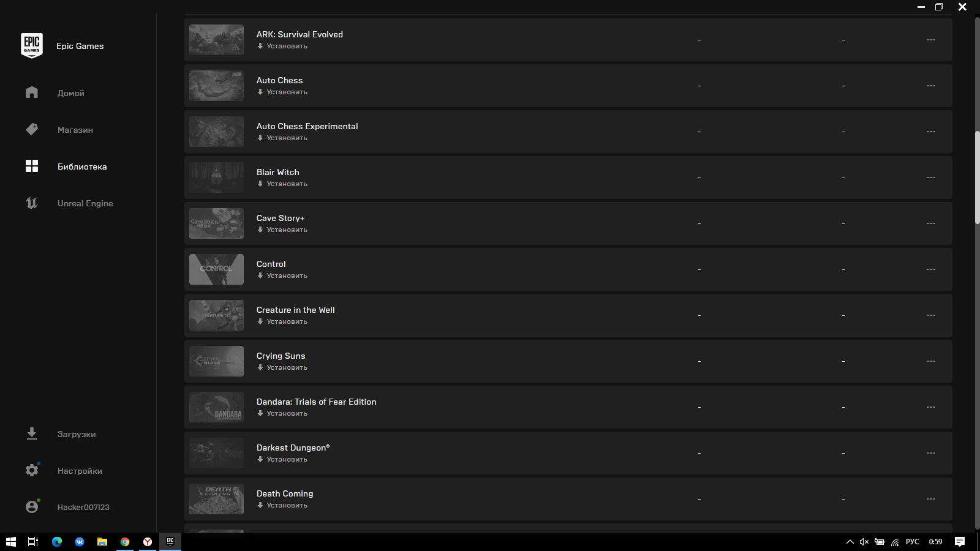Open the Unreal Engine logo icon
This screenshot has width=980, height=551.
(x=32, y=203)
